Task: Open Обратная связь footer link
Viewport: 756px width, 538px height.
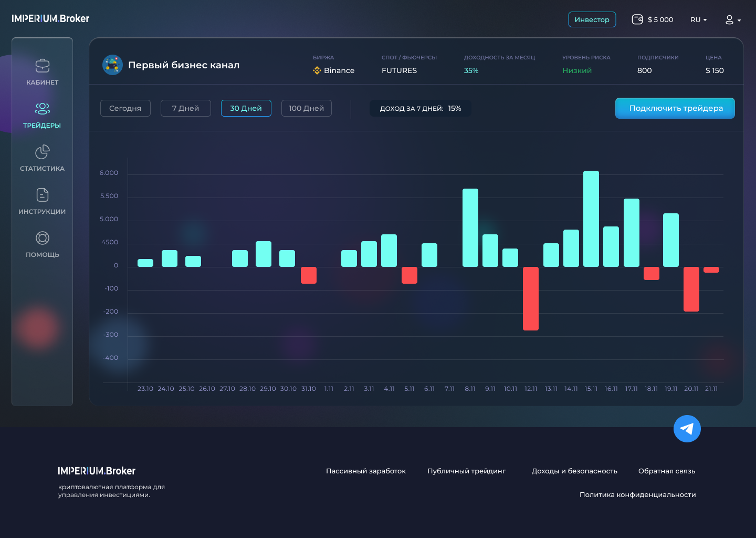Action: coord(667,471)
